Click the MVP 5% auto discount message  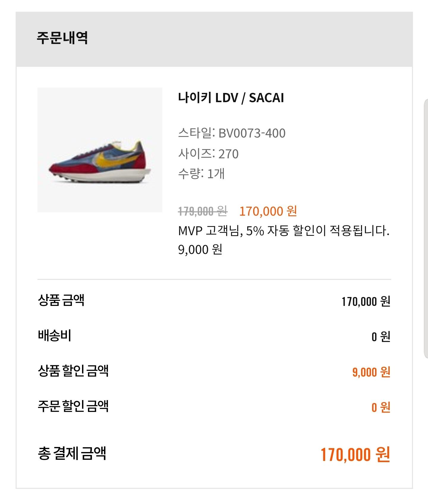pos(284,230)
